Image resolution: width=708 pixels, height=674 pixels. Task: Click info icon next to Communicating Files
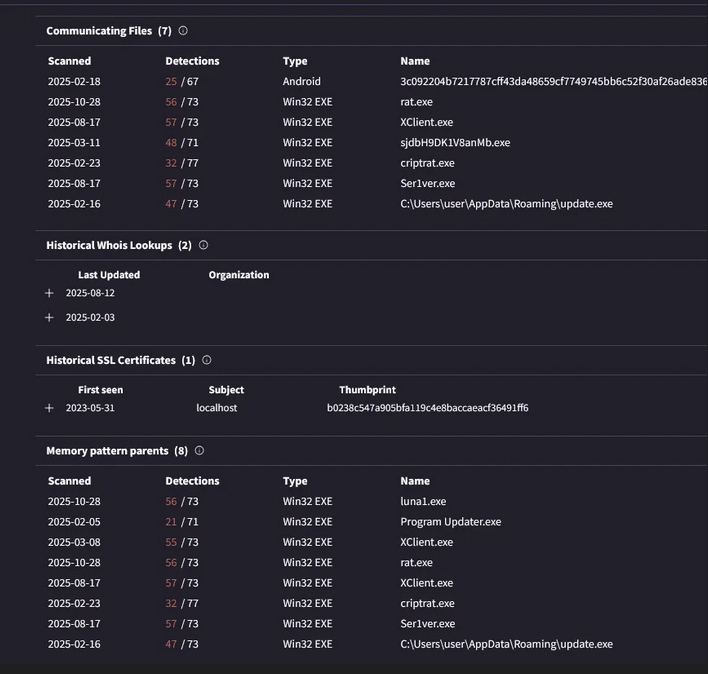pos(183,31)
